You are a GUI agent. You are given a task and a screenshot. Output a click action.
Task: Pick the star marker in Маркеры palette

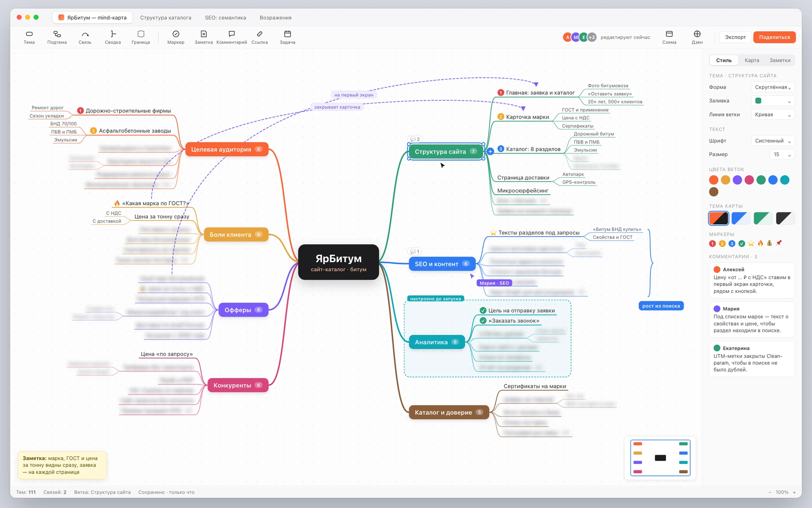tap(751, 243)
